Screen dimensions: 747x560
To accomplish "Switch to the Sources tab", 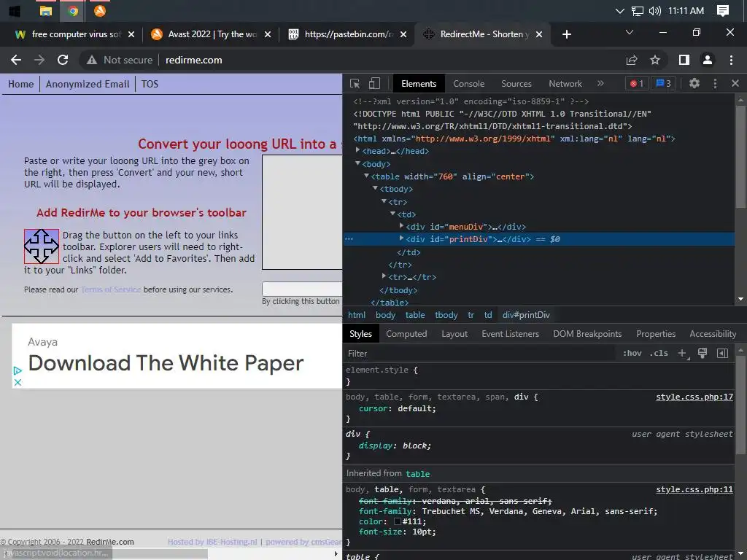I will click(516, 84).
